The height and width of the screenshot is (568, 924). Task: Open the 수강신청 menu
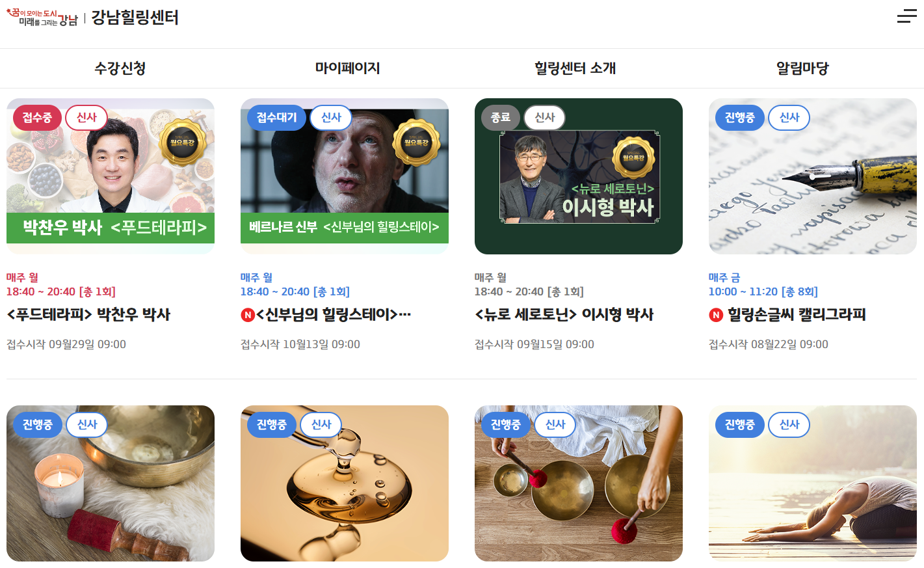click(120, 68)
